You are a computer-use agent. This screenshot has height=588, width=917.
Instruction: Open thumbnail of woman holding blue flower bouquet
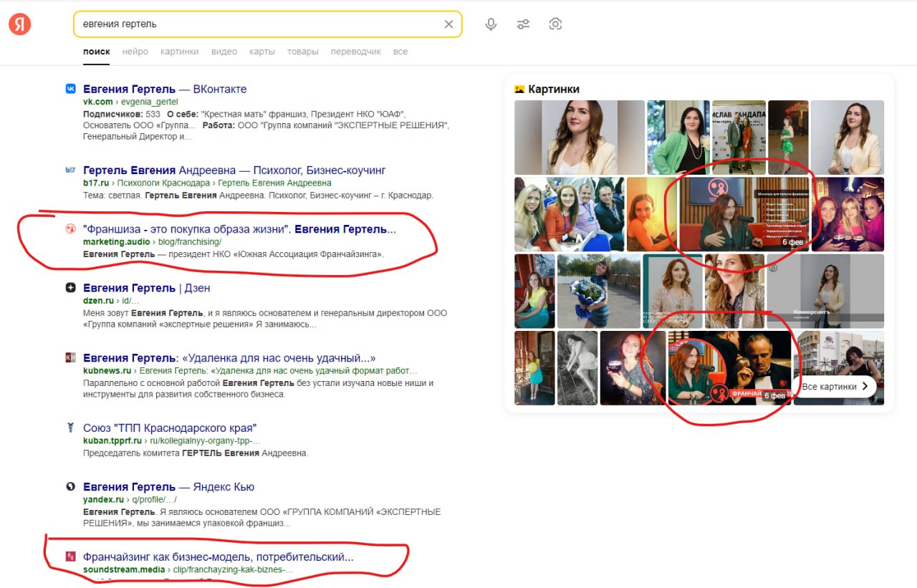pyautogui.click(x=599, y=291)
